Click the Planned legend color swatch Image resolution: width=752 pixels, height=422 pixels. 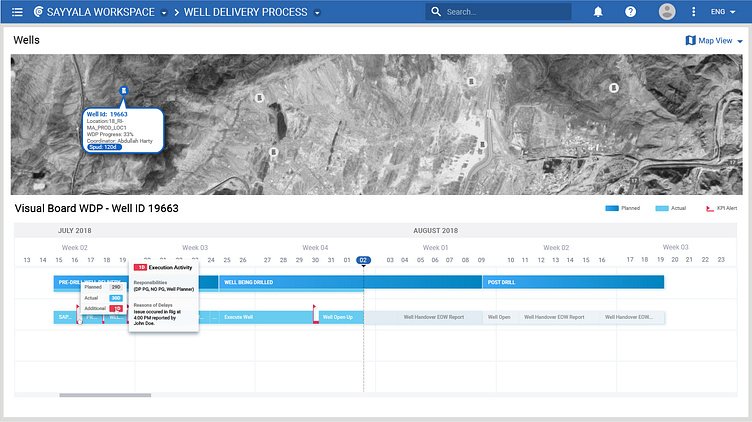[612, 209]
